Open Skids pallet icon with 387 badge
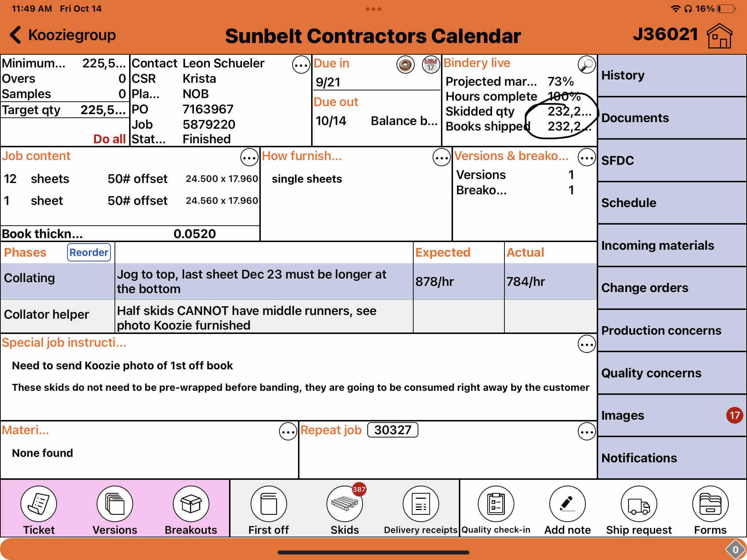The image size is (747, 560). (344, 504)
